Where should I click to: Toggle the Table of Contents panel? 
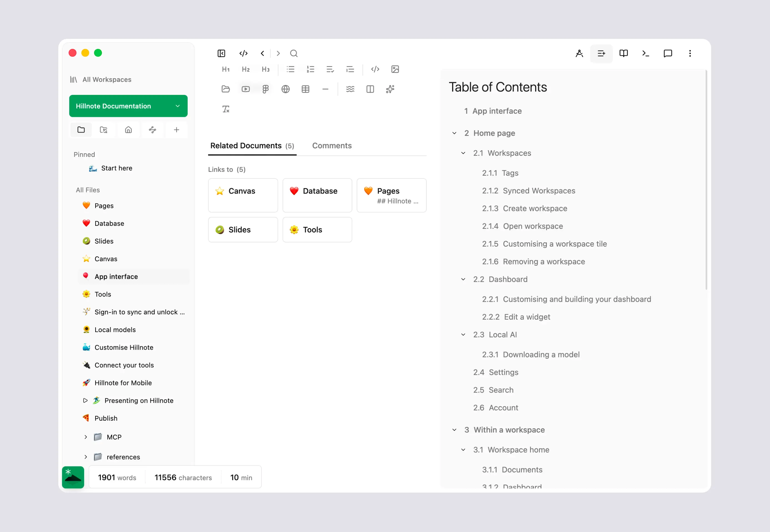602,53
